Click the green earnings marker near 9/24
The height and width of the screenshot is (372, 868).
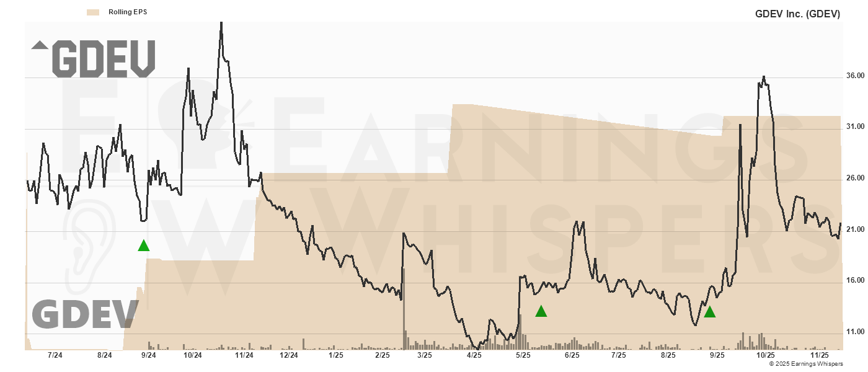144,246
